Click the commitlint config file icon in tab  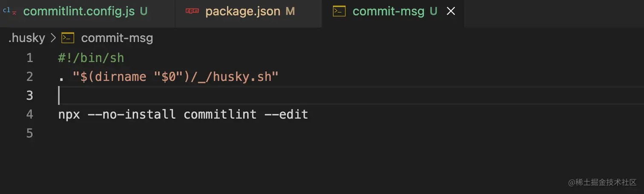9,12
